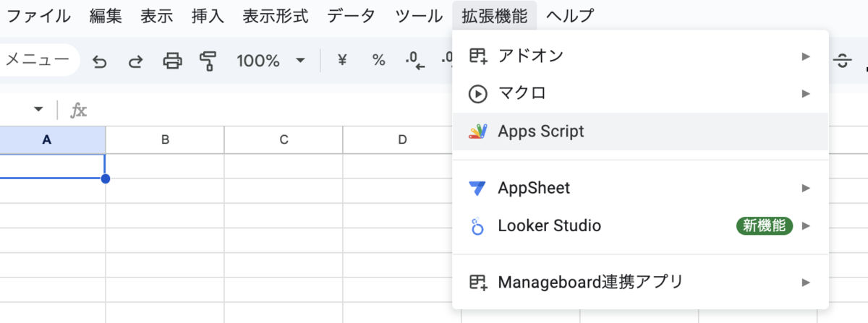Click the strikethrough icon
This screenshot has height=323, width=868.
click(x=843, y=61)
